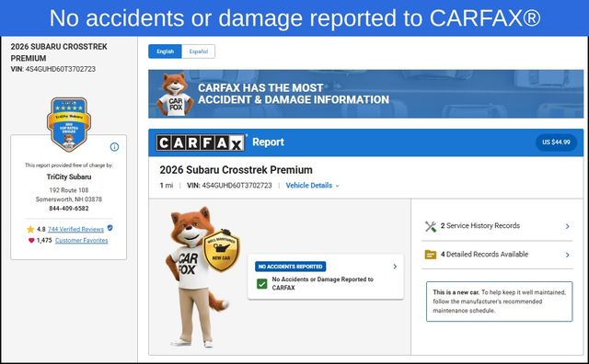This screenshot has width=589, height=364.
Task: Click the '1 mi' mileage value
Action: (x=167, y=186)
